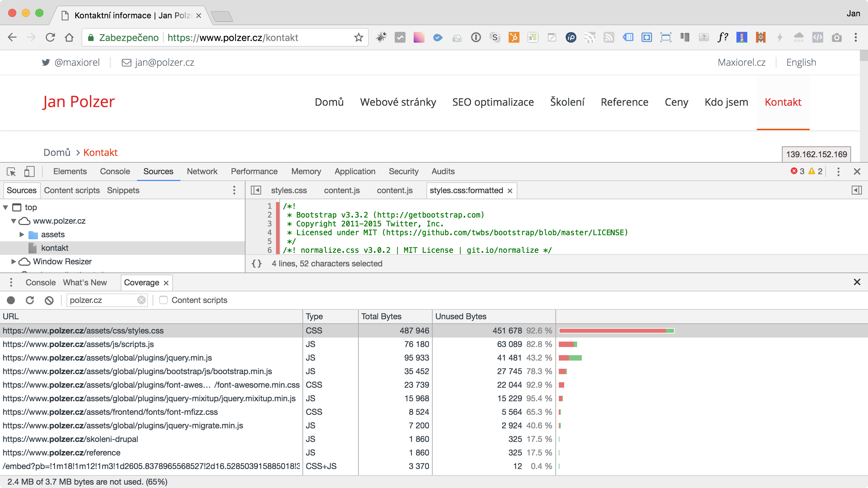Bookmark the page with the star icon
Screen dimensions: 868x488
point(358,38)
